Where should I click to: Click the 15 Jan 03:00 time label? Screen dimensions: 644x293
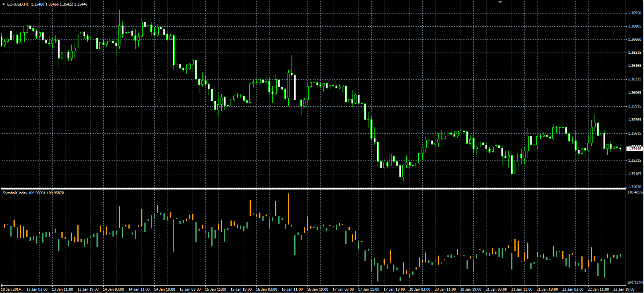point(190,289)
